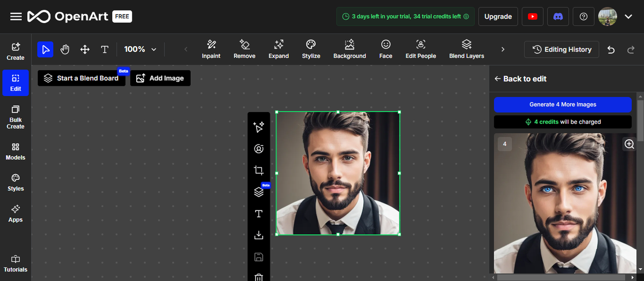Choose the Edit People tool
The height and width of the screenshot is (281, 644).
click(421, 49)
